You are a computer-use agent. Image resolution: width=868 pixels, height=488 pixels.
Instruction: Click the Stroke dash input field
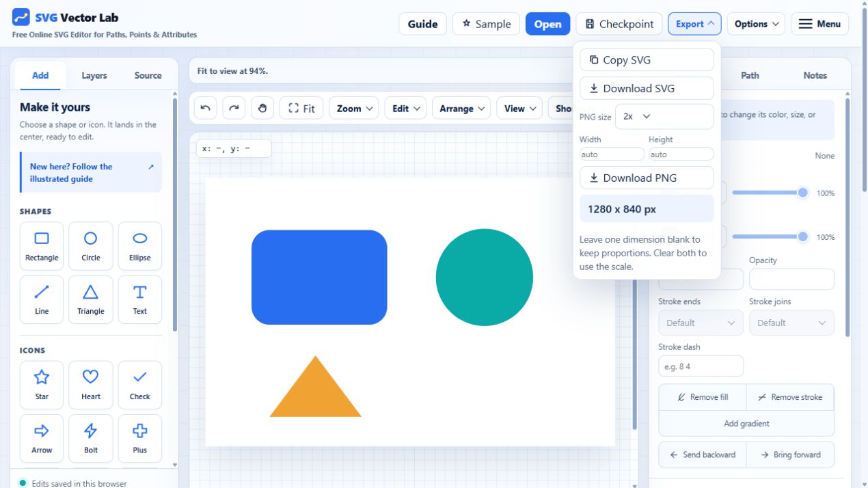point(701,366)
